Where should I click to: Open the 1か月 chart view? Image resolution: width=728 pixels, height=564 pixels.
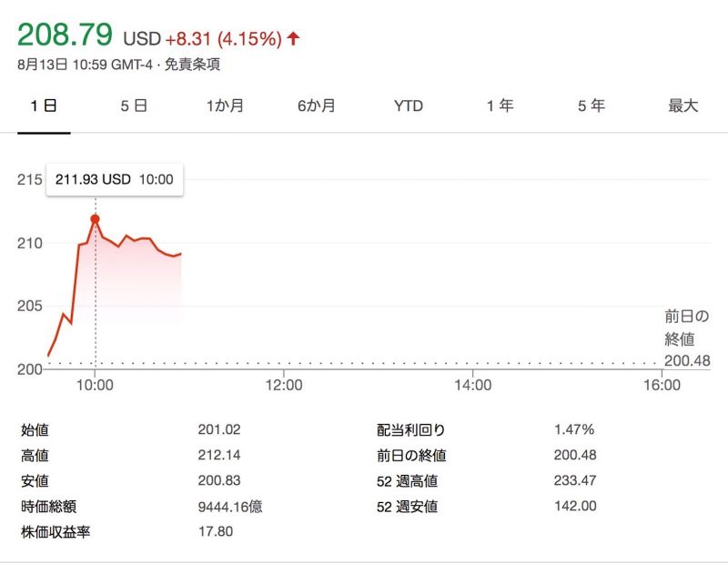tap(225, 106)
